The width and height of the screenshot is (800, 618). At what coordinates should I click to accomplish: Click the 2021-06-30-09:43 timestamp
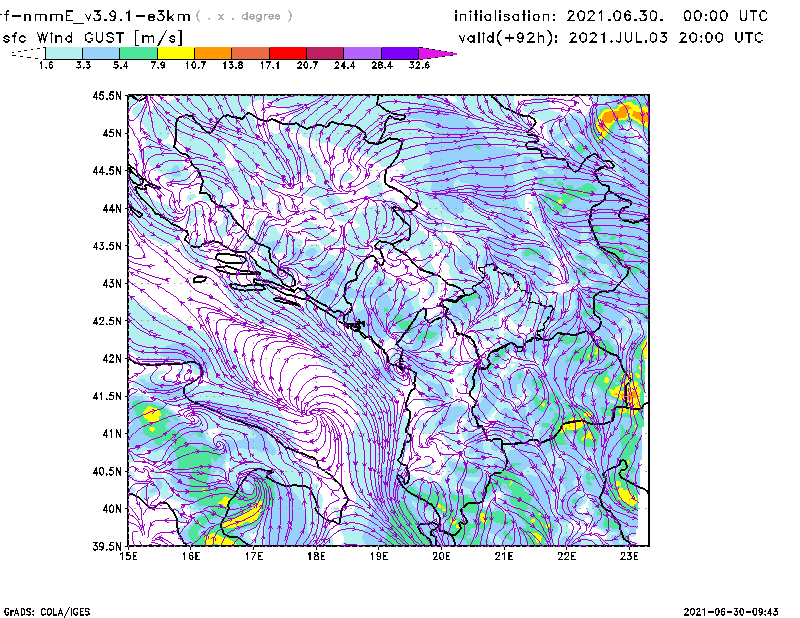(731, 612)
